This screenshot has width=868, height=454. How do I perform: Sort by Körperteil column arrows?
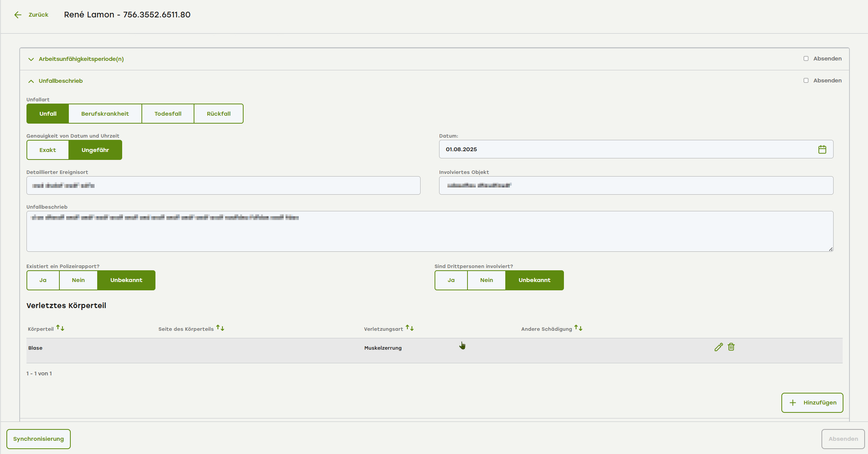[x=61, y=328]
